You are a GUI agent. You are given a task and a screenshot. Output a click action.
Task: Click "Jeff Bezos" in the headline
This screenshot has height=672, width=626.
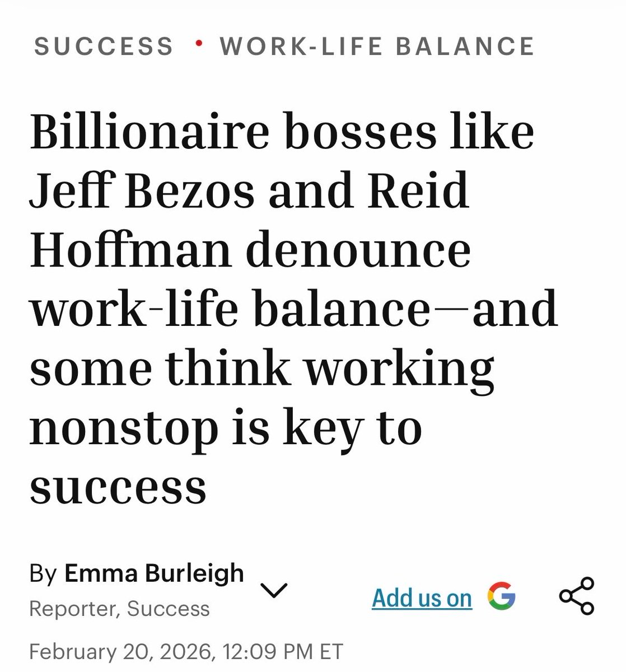143,192
